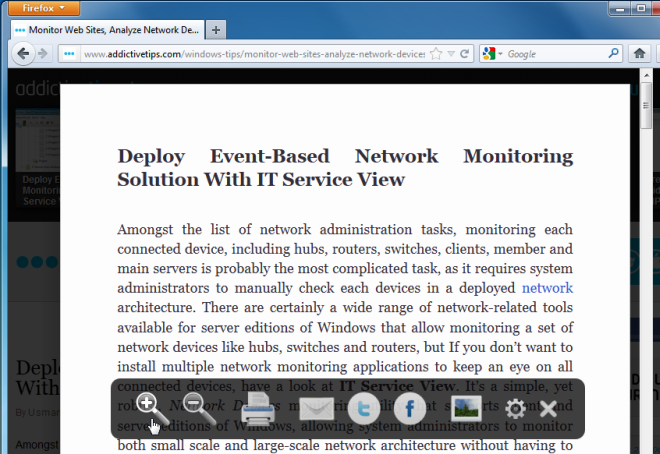Share article on Facebook icon
This screenshot has height=454, width=660.
pyautogui.click(x=410, y=409)
